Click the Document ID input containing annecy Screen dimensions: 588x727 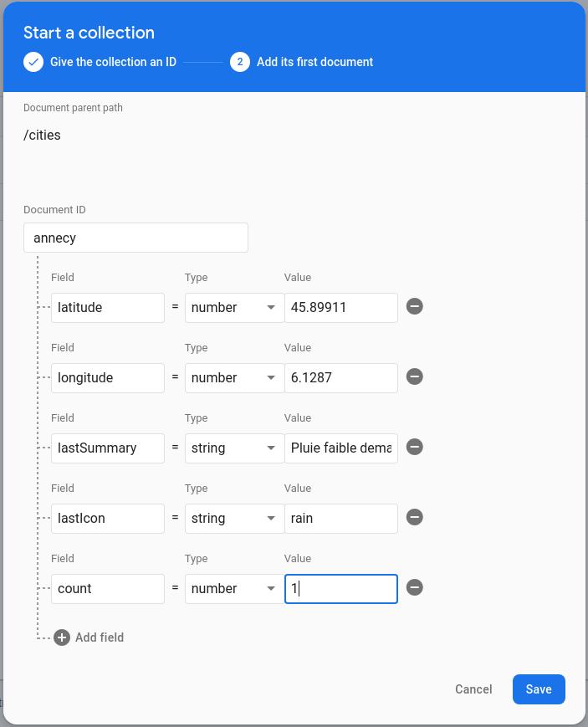tap(135, 238)
